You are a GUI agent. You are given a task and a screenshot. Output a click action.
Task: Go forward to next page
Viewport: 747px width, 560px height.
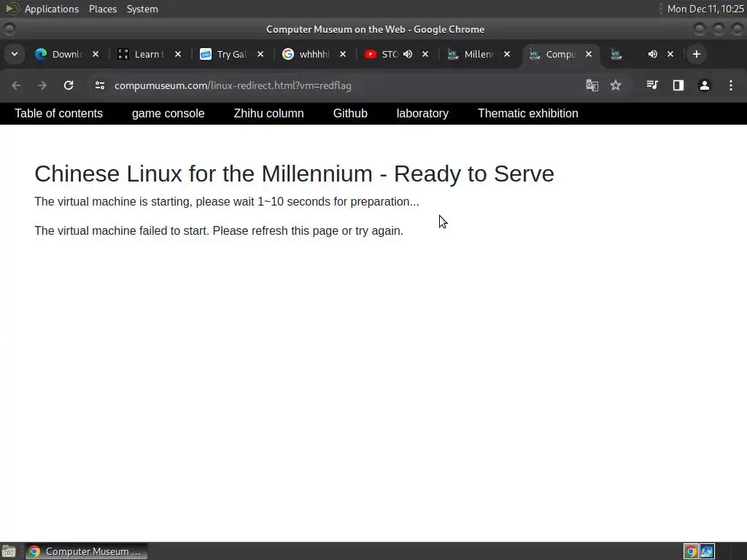42,85
